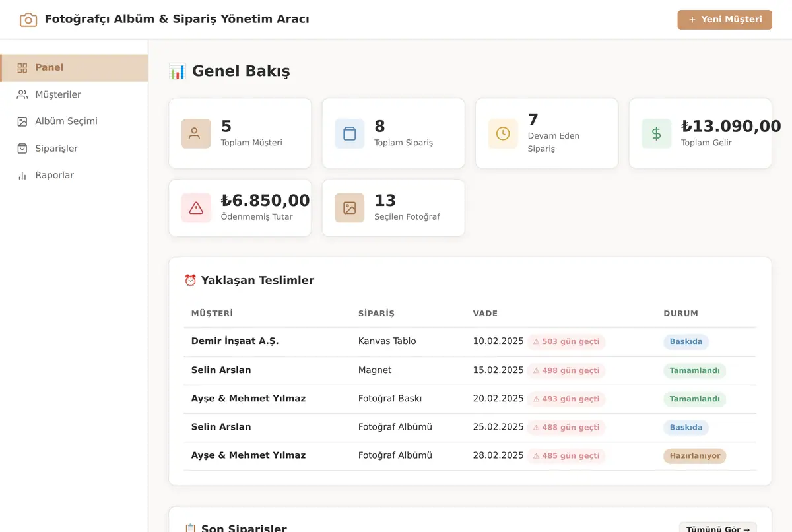The image size is (792, 532).
Task: Click the Albüm Seçimi image icon
Action: click(x=22, y=121)
